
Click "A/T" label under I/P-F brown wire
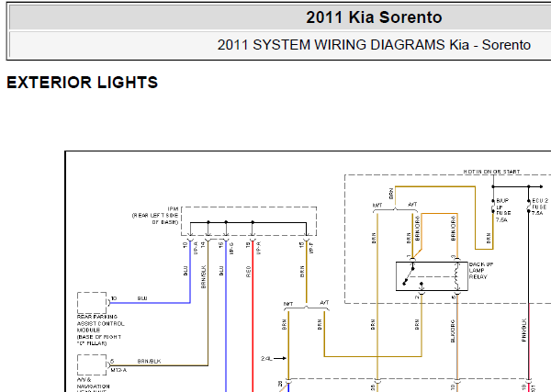[324, 302]
